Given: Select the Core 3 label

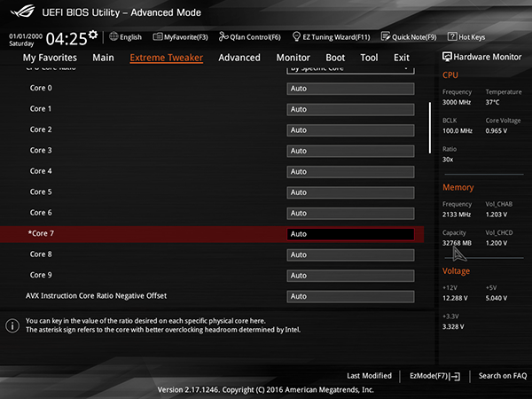Looking at the screenshot, I should coord(41,151).
